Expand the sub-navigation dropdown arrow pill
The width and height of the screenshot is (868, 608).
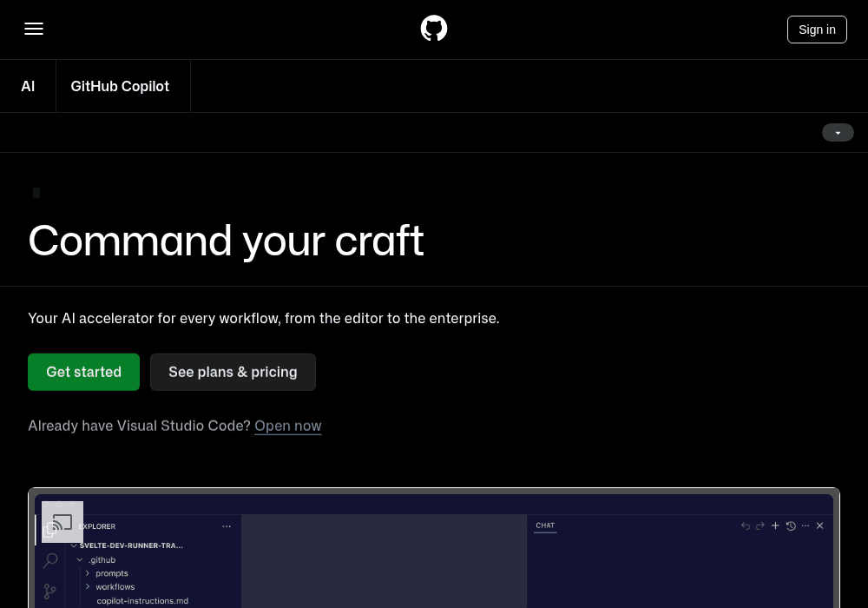click(837, 132)
